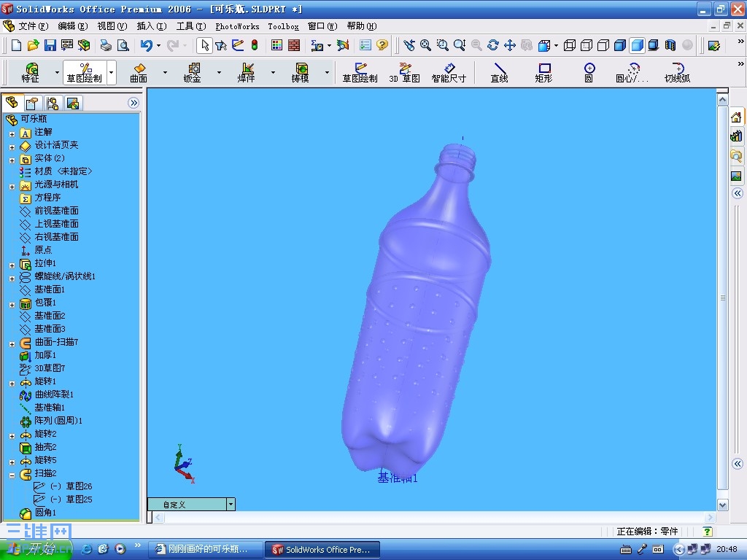Click the vertical scrollbar down arrow
747x560 pixels.
coord(723,505)
